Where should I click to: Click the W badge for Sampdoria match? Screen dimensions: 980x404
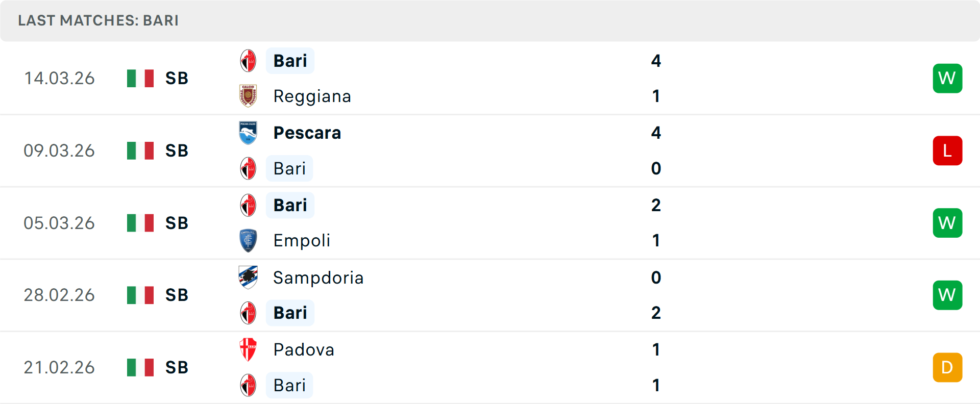947,295
